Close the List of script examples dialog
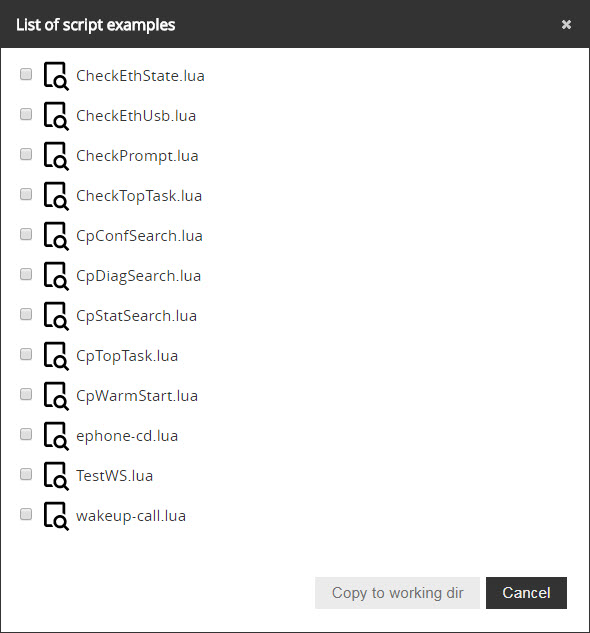Screen dimensions: 590x633 (566, 25)
